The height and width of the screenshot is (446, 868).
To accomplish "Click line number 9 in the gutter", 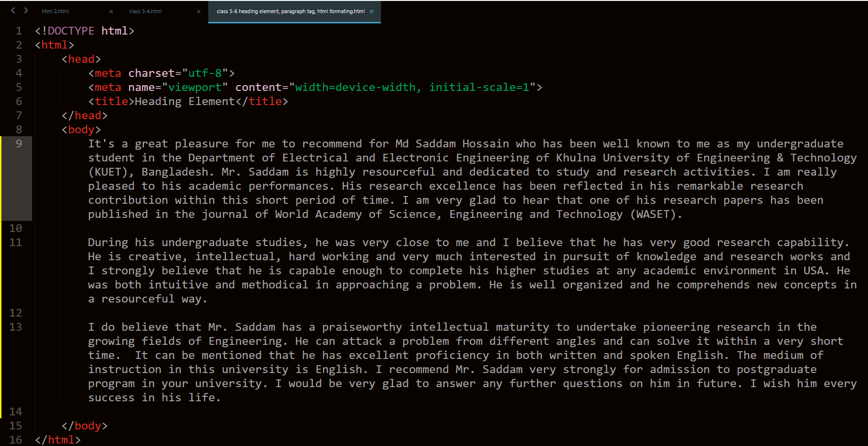I will coord(18,143).
